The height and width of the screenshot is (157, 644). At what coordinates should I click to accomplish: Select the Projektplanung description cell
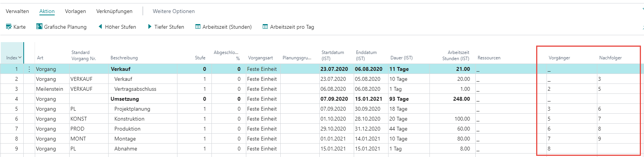point(132,109)
